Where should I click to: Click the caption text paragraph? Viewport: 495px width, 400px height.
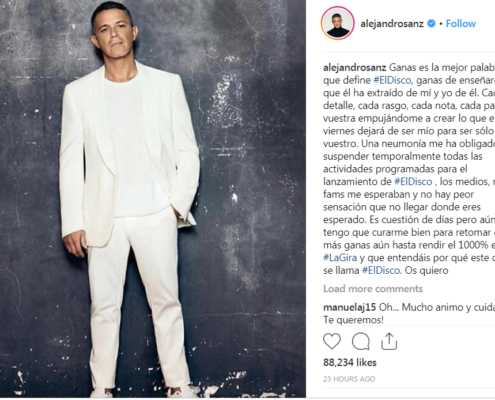point(409,169)
